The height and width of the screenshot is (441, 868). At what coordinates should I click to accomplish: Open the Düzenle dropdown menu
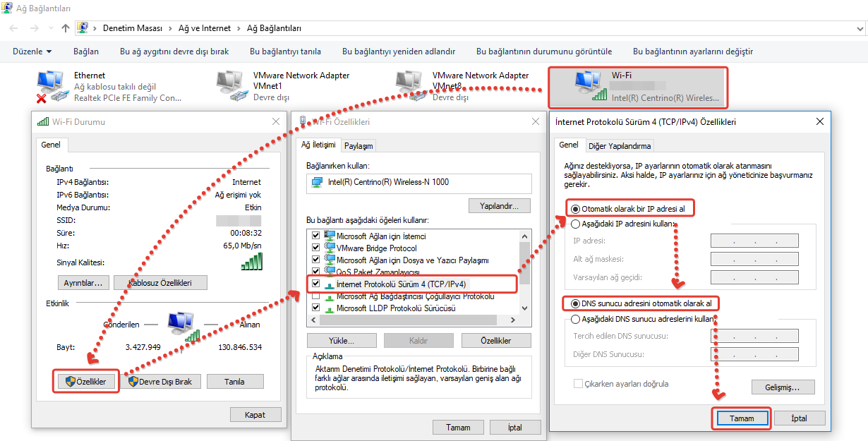point(32,52)
